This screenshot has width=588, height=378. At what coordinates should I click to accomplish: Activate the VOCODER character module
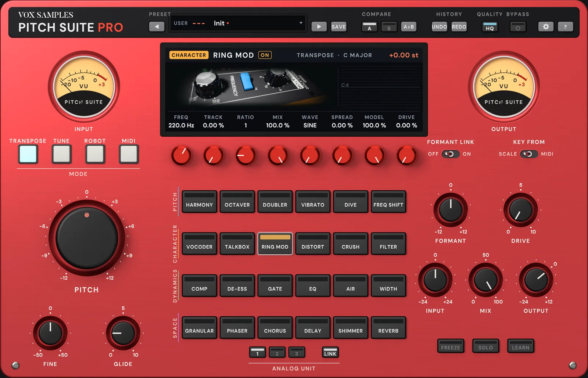click(199, 243)
